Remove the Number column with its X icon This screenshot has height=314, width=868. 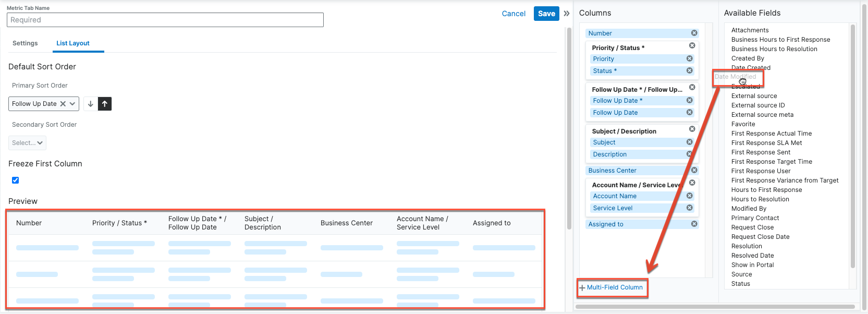pos(694,33)
